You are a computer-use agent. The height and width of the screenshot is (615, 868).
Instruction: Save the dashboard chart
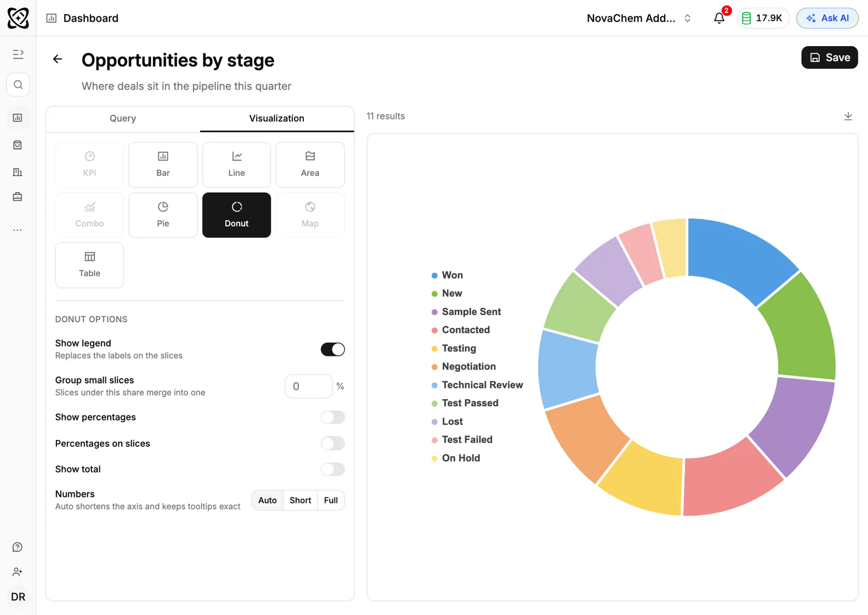829,57
